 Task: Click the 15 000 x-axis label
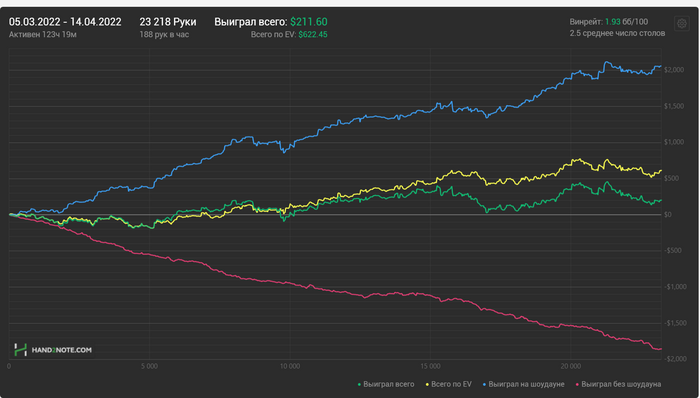[x=430, y=366]
